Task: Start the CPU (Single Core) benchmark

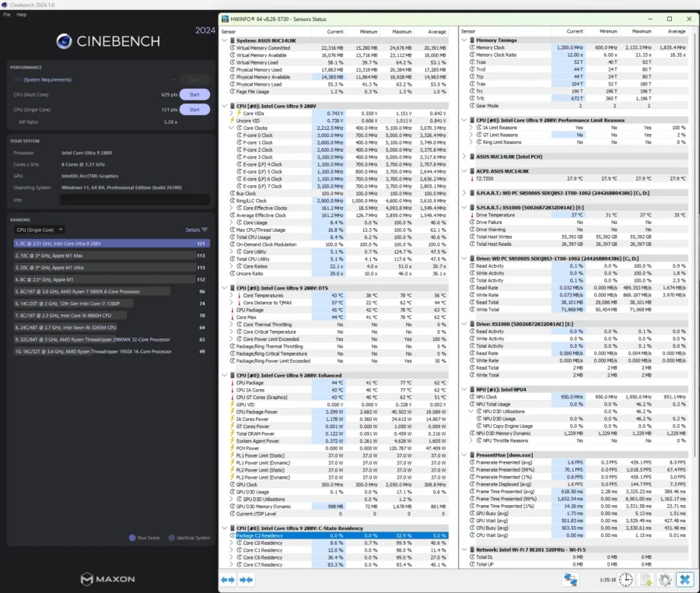Action: (x=194, y=110)
